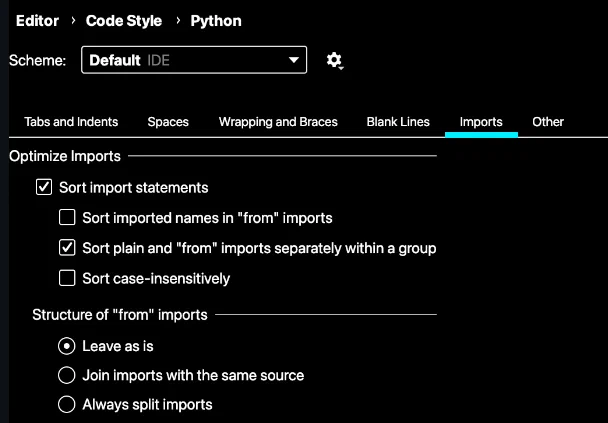
Task: Select Always split imports radio button
Action: [67, 404]
